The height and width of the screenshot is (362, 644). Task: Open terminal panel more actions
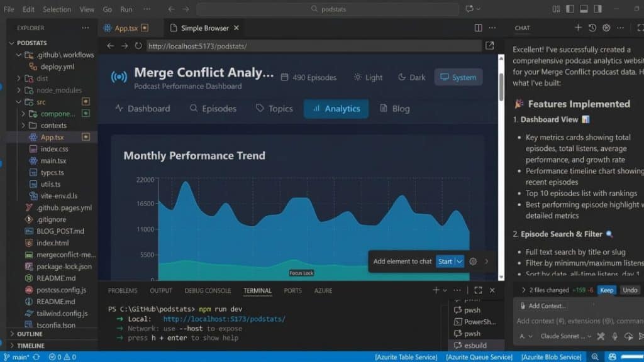pos(457,290)
